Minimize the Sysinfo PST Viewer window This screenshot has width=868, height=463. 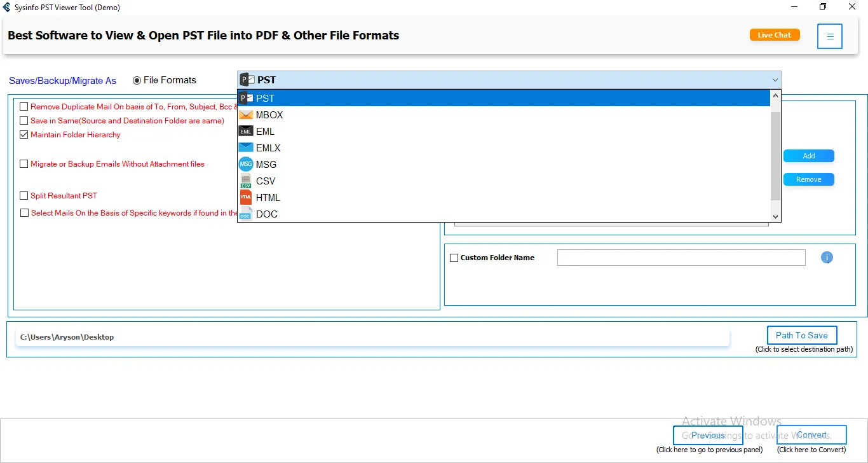[x=794, y=7]
